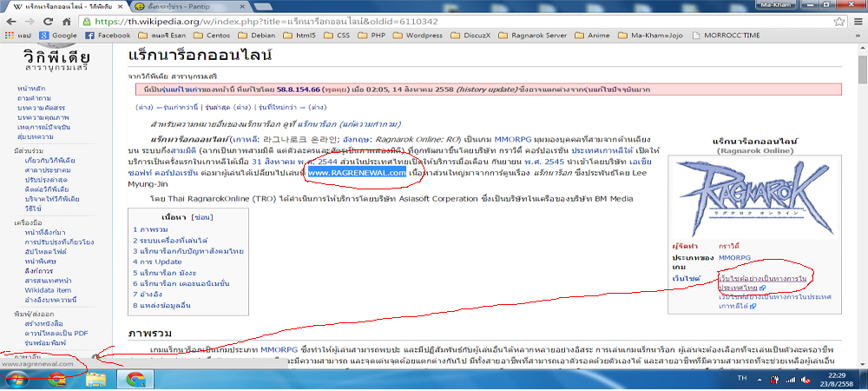The image size is (868, 391).
Task: Open the Google bookmark
Action: 57,36
